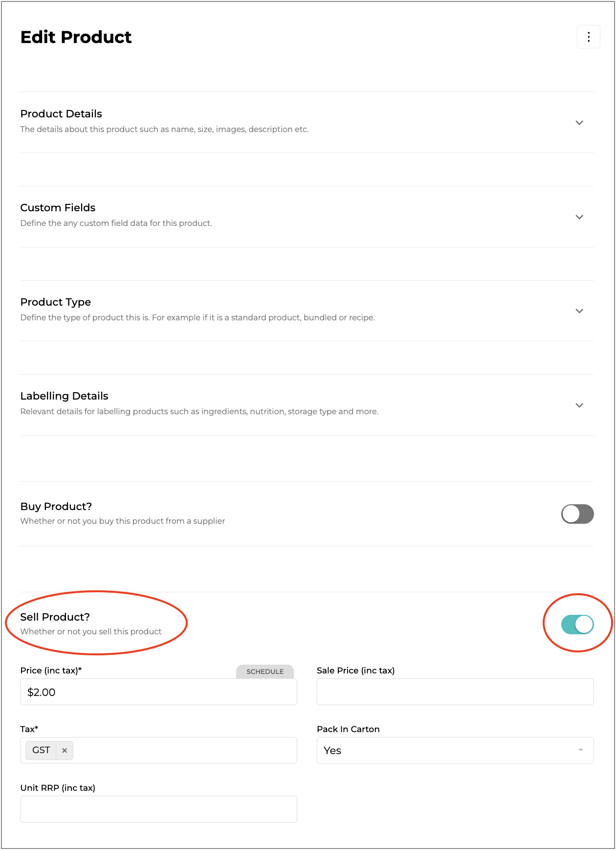Click the Buy Product heading
The image size is (616, 850).
coord(56,507)
